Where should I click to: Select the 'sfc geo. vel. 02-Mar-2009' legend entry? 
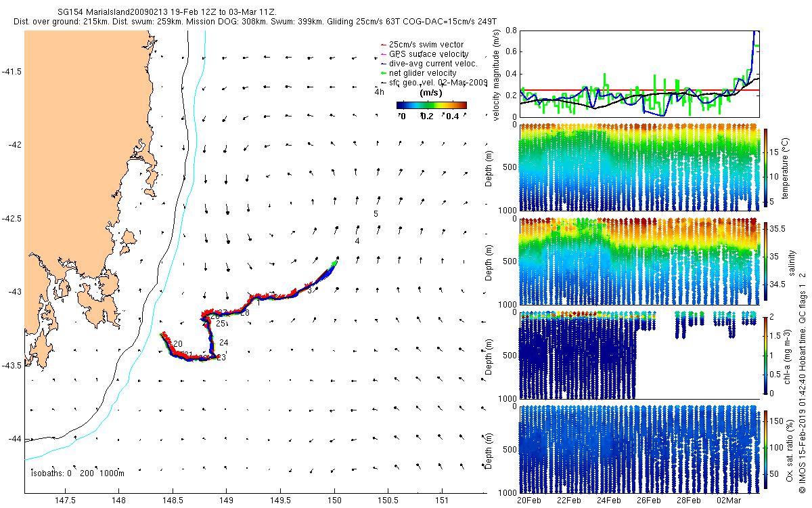click(x=434, y=82)
